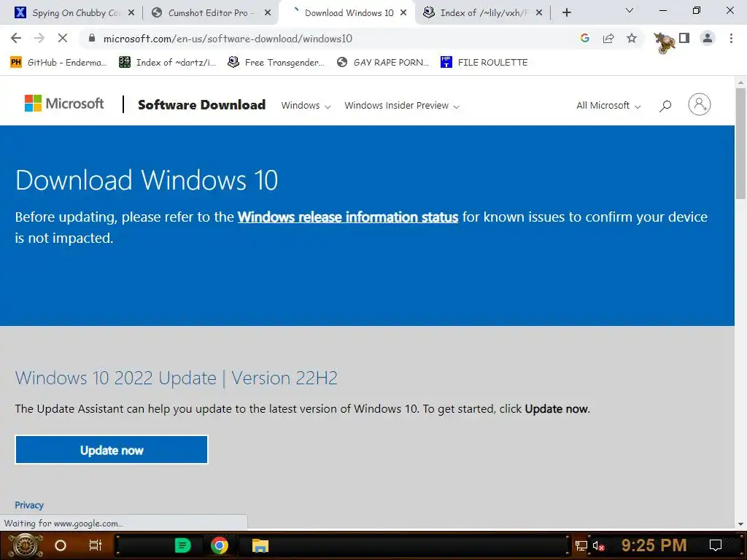
Task: Expand the All Microsoft menu
Action: 608,106
